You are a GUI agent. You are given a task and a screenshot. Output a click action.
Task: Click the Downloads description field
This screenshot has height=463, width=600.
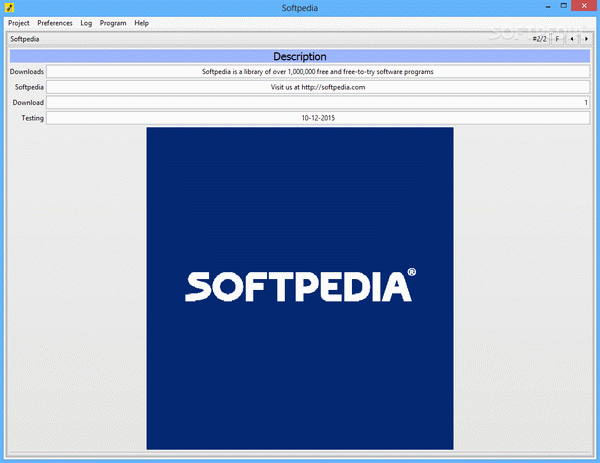(x=318, y=72)
